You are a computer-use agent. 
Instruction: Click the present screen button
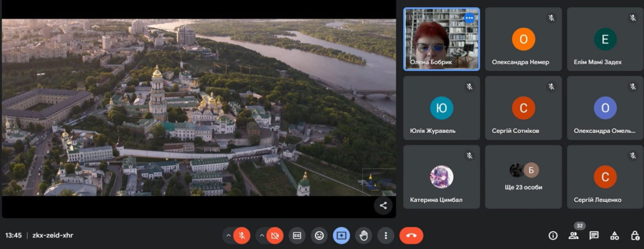click(341, 235)
